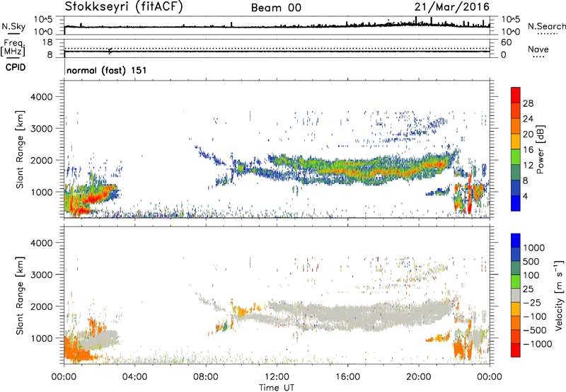Click velocity colorbar value '-25'
Viewport: 566px width, 392px height.
coord(532,302)
